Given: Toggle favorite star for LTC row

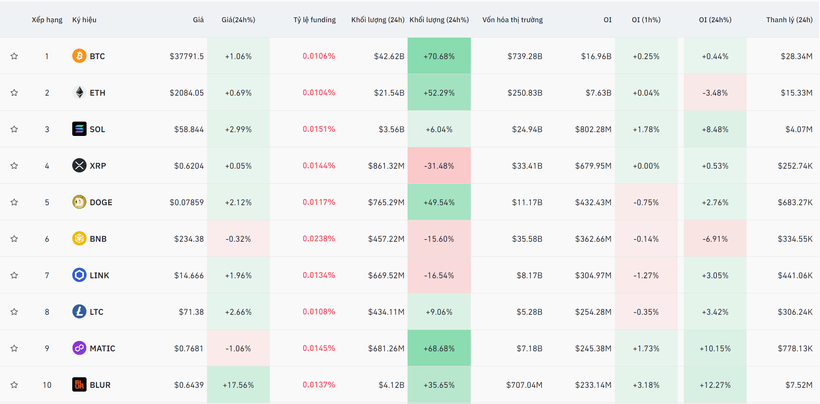Looking at the screenshot, I should pyautogui.click(x=14, y=312).
